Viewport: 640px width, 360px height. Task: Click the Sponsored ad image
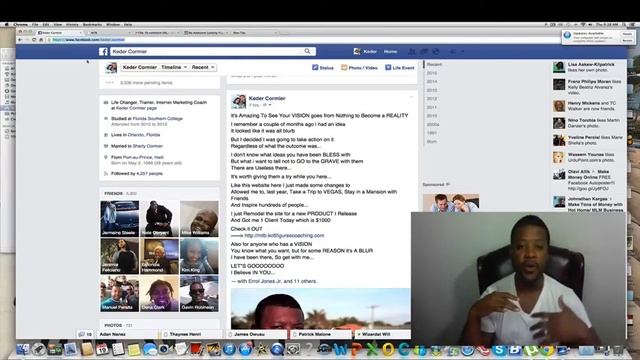tap(451, 203)
